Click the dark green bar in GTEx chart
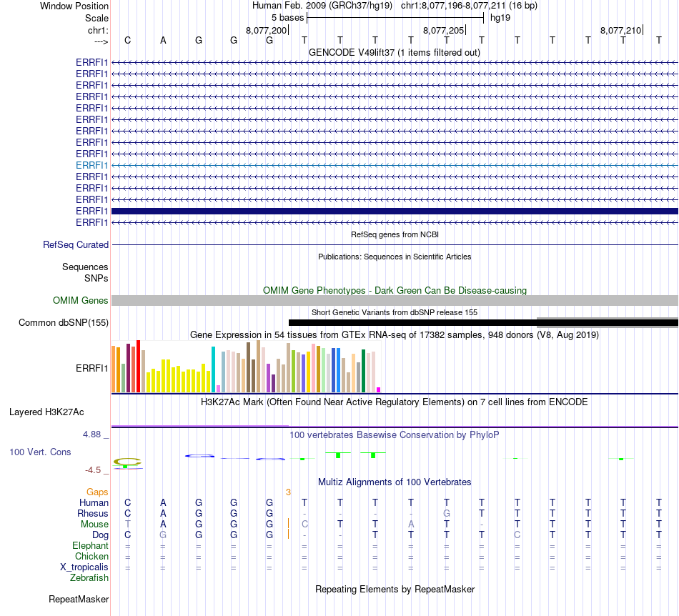 pos(363,371)
